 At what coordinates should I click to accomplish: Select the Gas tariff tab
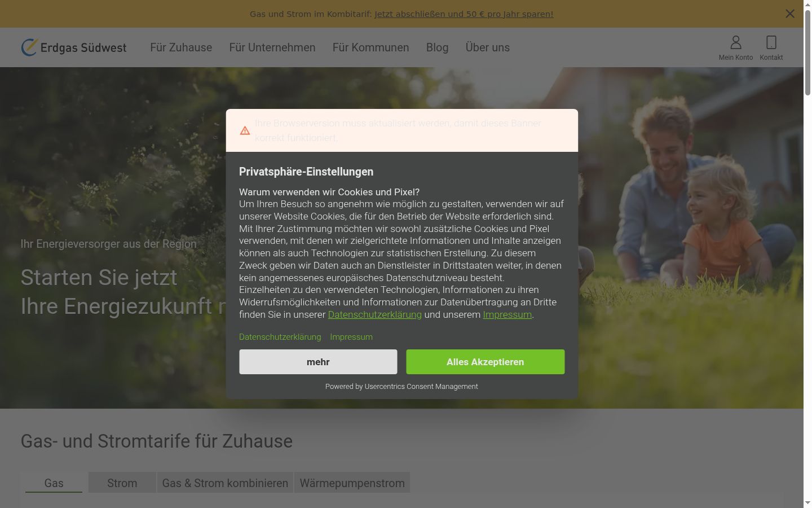(54, 483)
